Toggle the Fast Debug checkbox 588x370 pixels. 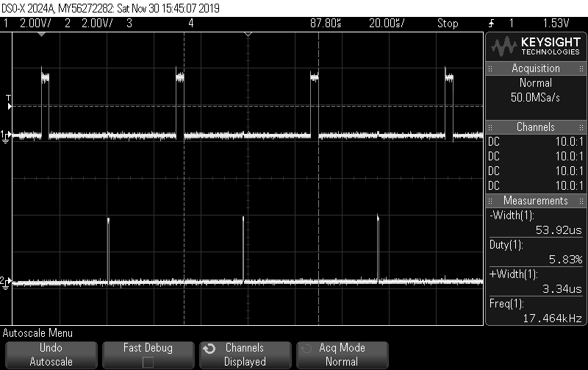pyautogui.click(x=148, y=362)
